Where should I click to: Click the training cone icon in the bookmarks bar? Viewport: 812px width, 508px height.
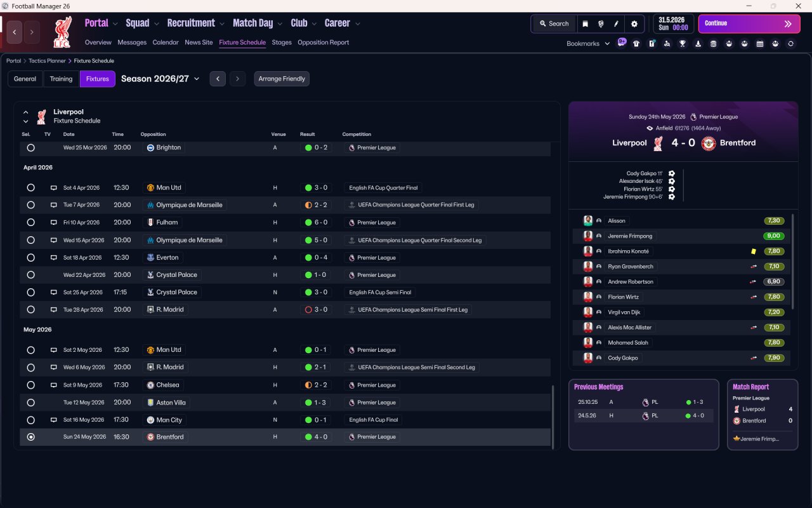coord(698,44)
